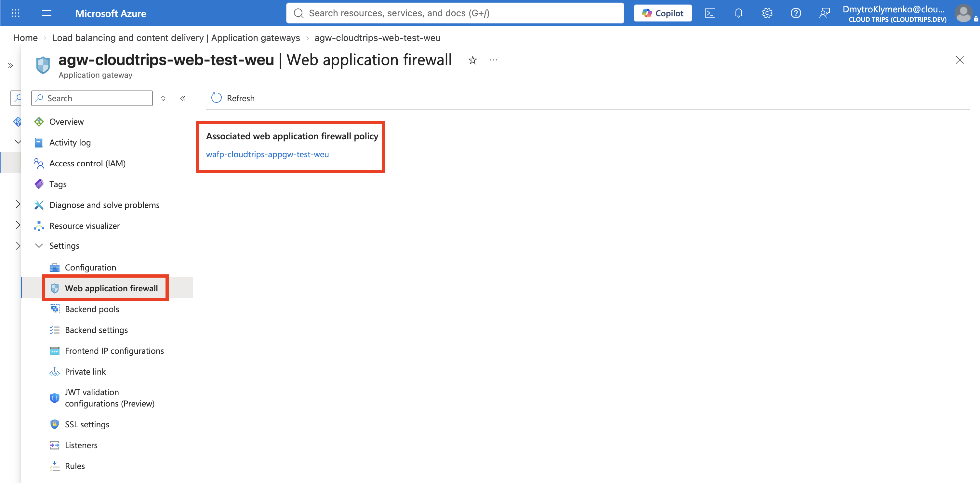Screen dimensions: 980x483
Task: Focus the global resource search box
Action: pos(455,13)
